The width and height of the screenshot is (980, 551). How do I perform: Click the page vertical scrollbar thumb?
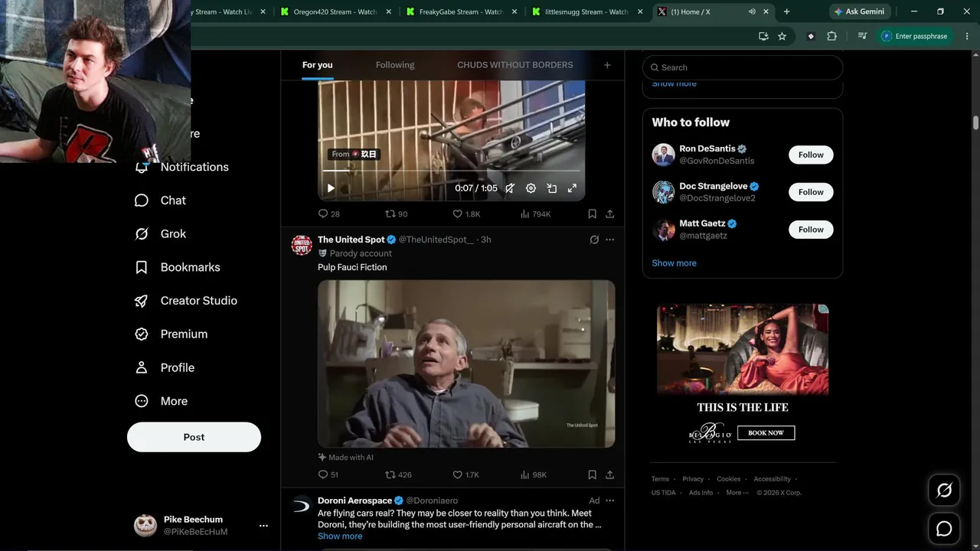(x=976, y=122)
